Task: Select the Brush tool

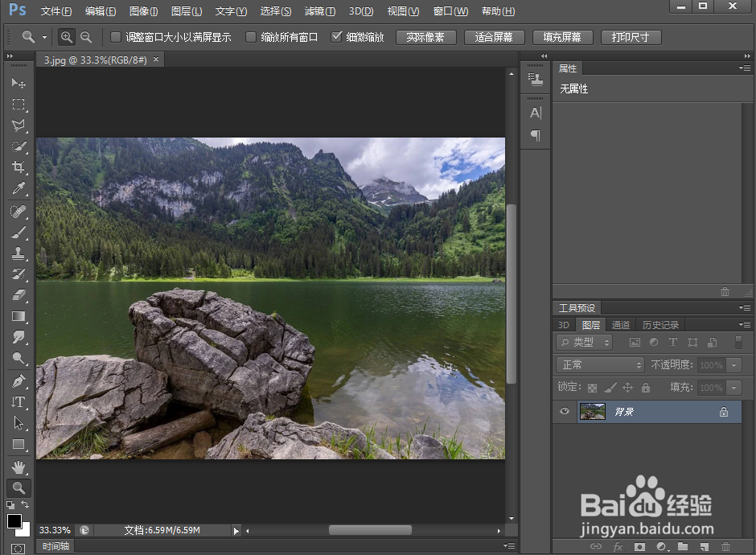Action: tap(18, 232)
